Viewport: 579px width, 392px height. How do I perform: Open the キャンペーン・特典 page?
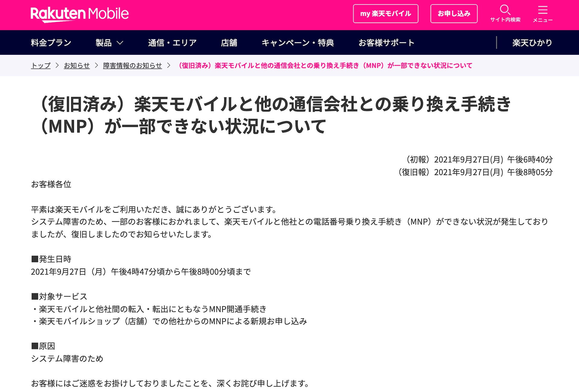298,42
